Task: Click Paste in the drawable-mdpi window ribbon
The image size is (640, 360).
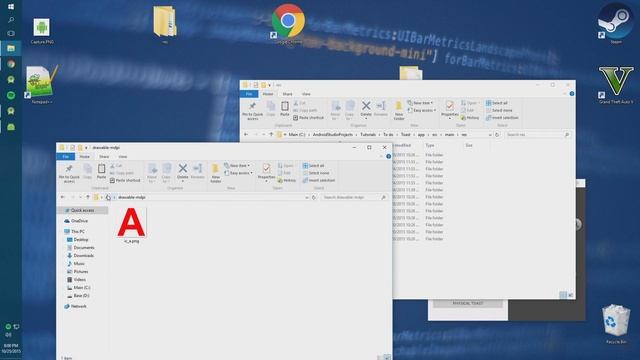Action: pos(101,171)
